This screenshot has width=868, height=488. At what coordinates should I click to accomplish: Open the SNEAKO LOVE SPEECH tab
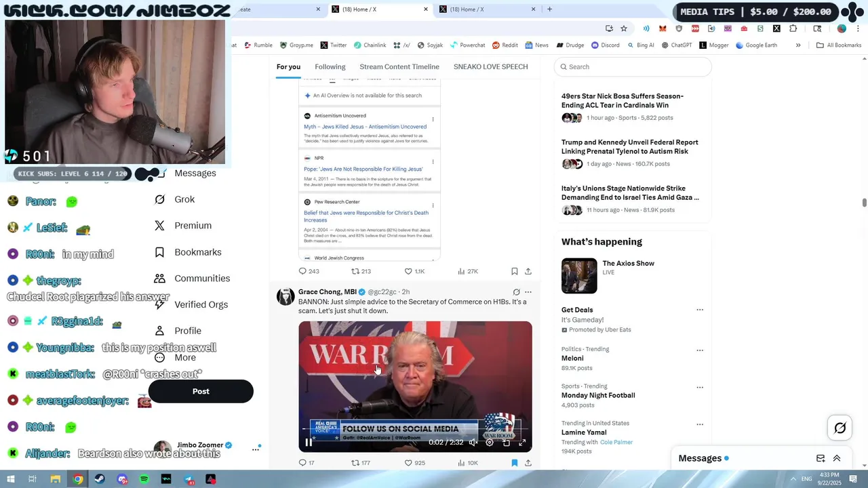click(491, 66)
